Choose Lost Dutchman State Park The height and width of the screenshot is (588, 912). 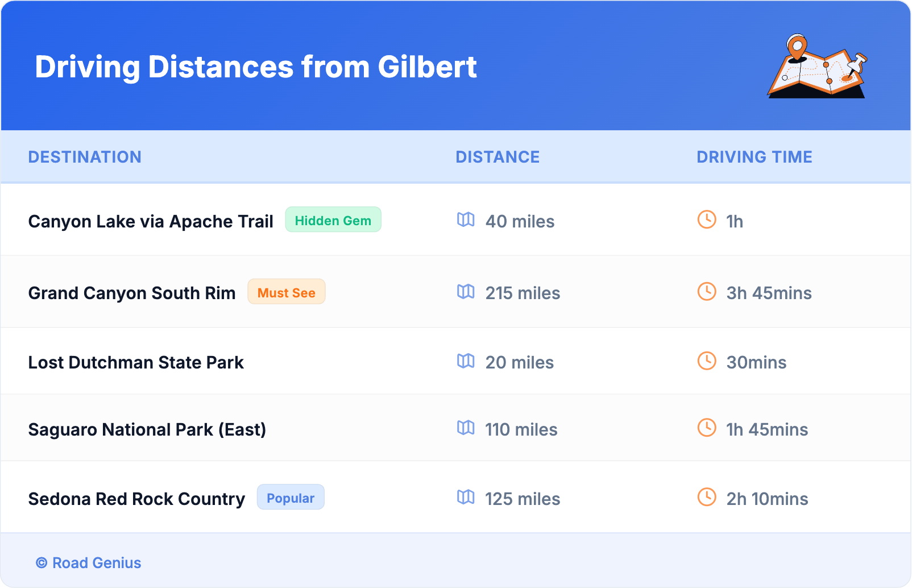pos(136,362)
